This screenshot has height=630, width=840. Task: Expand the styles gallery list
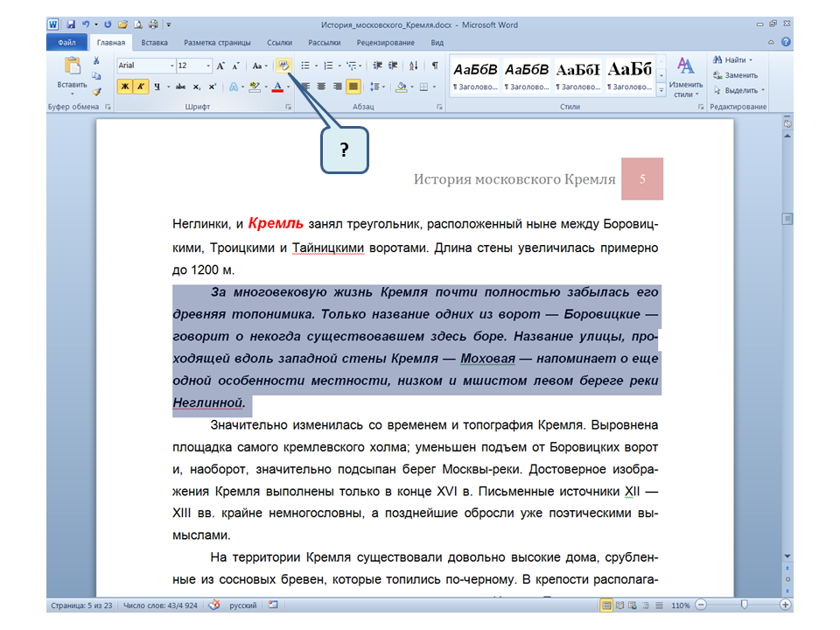point(661,88)
